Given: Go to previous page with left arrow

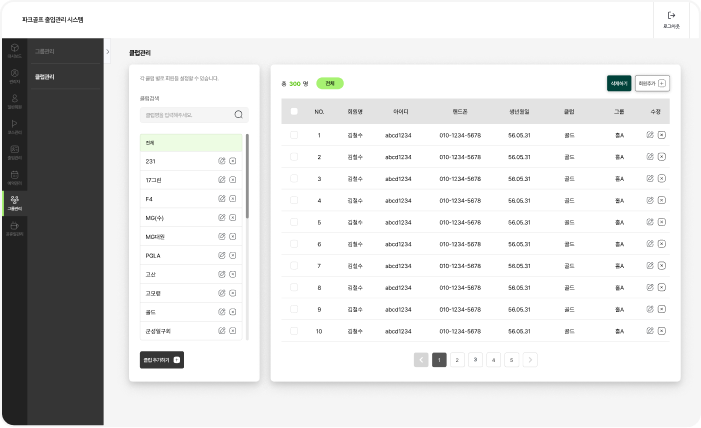Looking at the screenshot, I should [421, 359].
